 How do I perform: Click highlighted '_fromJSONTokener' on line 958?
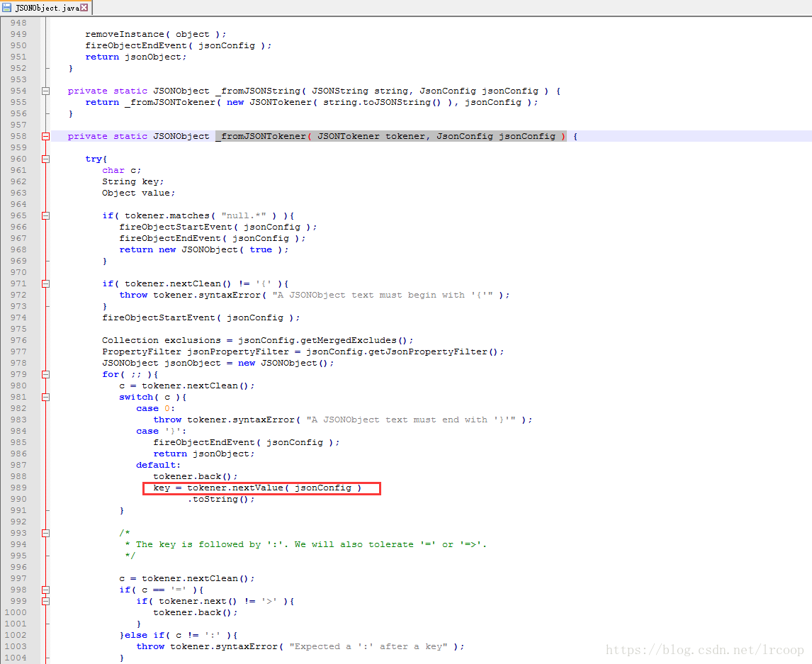coord(261,136)
